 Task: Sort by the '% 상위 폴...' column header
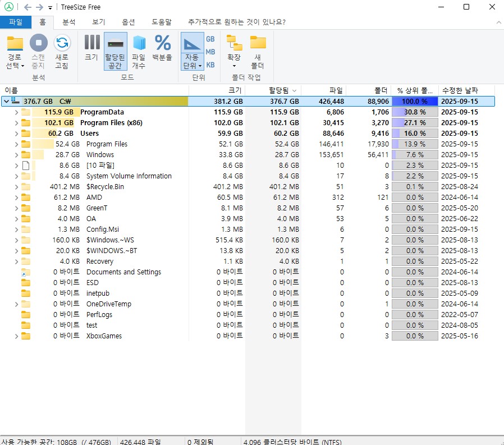coord(415,90)
